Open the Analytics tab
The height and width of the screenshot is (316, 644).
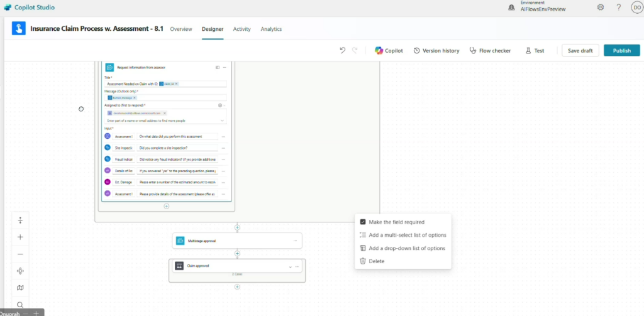click(x=271, y=29)
